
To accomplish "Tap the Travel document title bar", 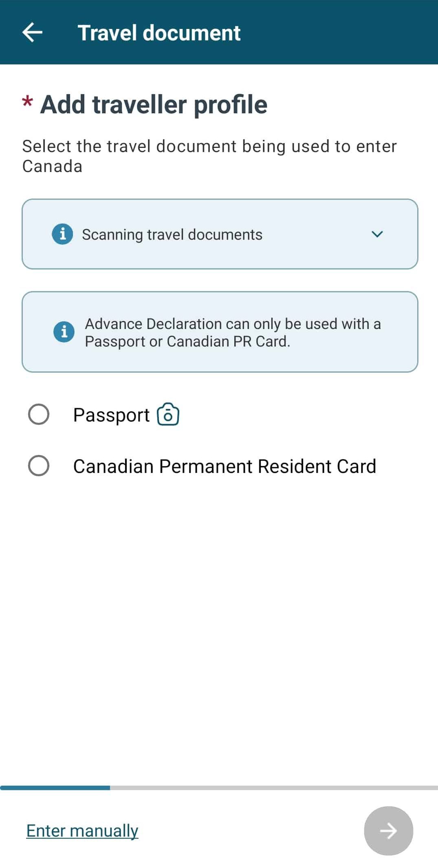I will pyautogui.click(x=160, y=33).
